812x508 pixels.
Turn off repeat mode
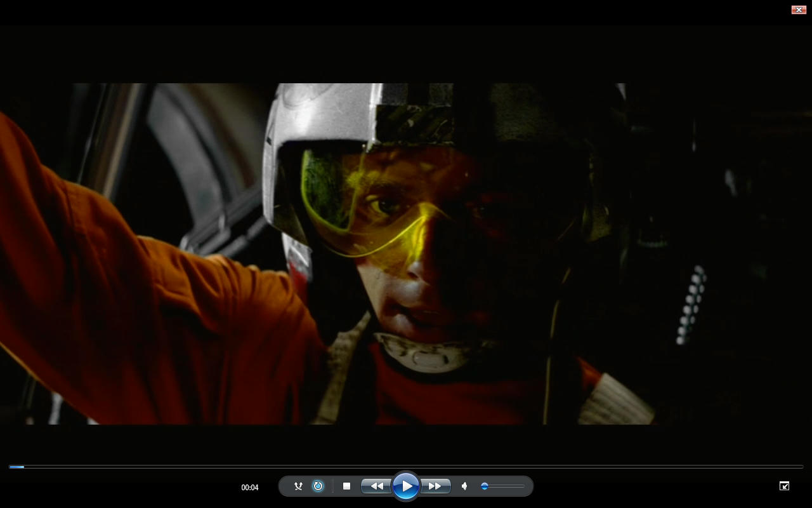318,486
